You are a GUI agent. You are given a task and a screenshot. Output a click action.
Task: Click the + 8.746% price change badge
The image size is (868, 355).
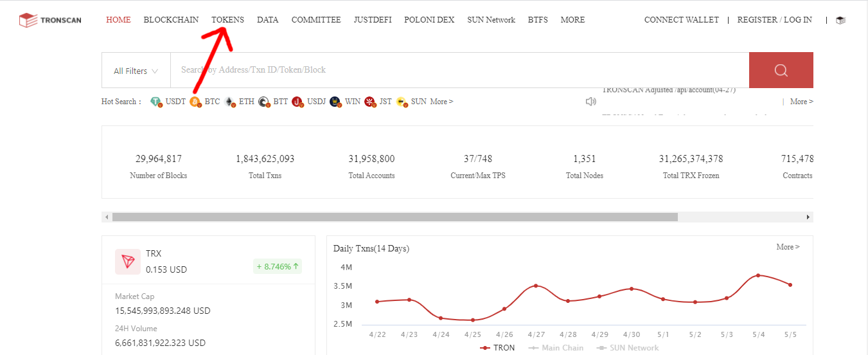[278, 266]
